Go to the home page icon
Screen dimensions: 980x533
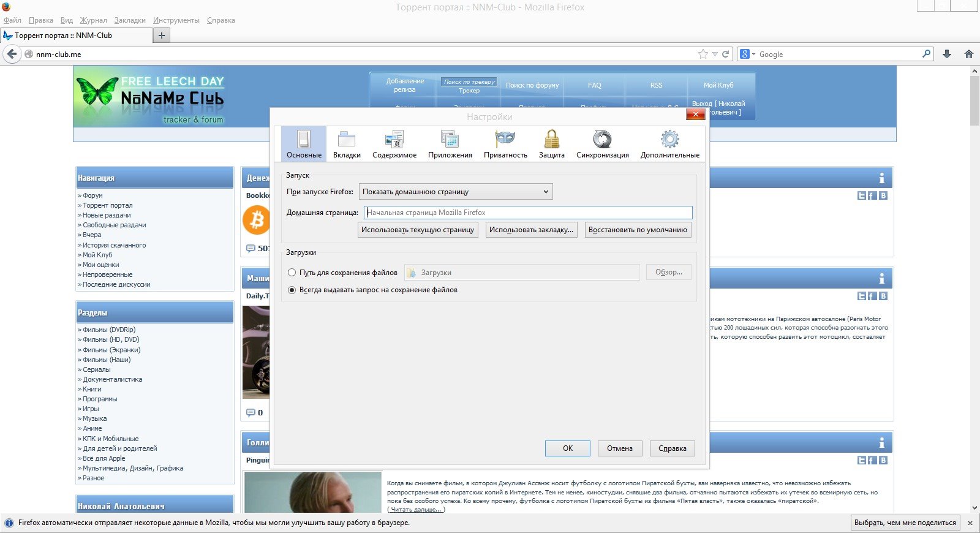[969, 54]
